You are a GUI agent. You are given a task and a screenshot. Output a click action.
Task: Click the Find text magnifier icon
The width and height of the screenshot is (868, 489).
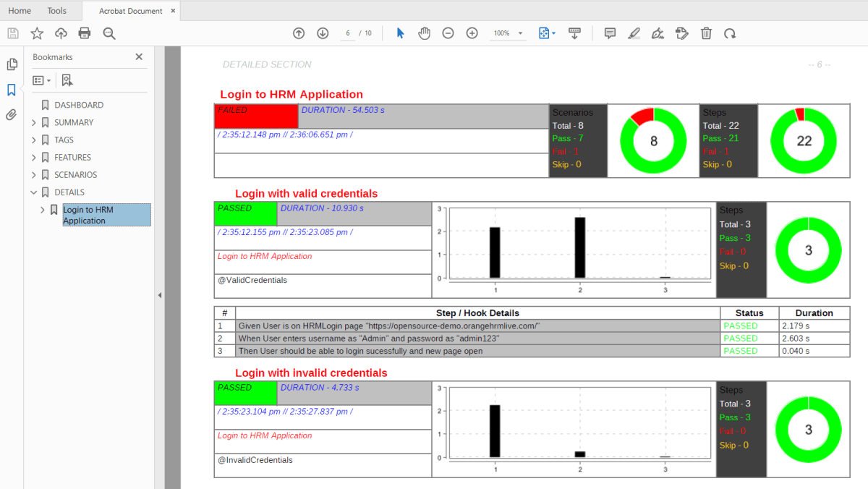pos(109,33)
